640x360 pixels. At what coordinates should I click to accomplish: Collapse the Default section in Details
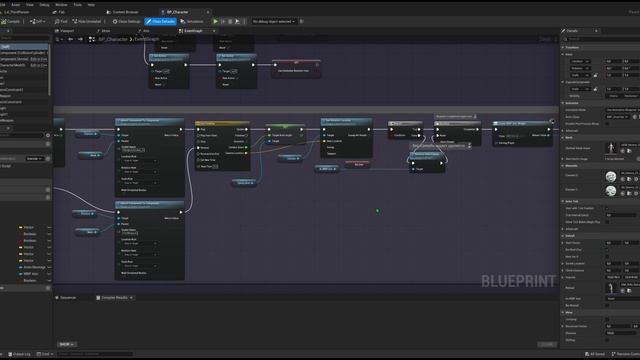click(562, 236)
